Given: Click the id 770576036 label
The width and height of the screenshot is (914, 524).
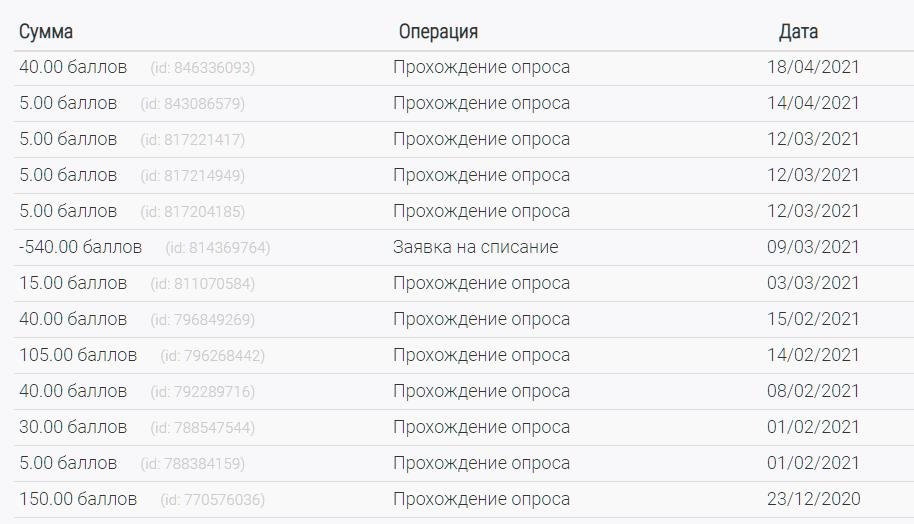Looking at the screenshot, I should point(212,499).
